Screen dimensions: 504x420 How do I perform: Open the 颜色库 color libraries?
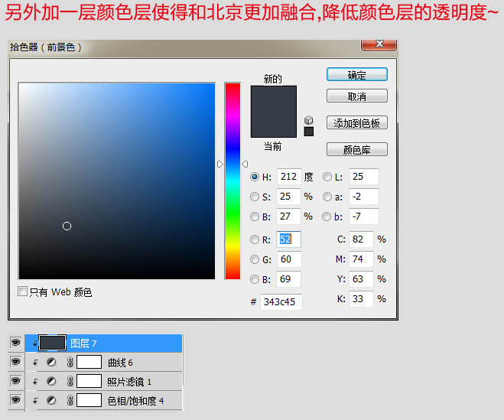pyautogui.click(x=357, y=149)
